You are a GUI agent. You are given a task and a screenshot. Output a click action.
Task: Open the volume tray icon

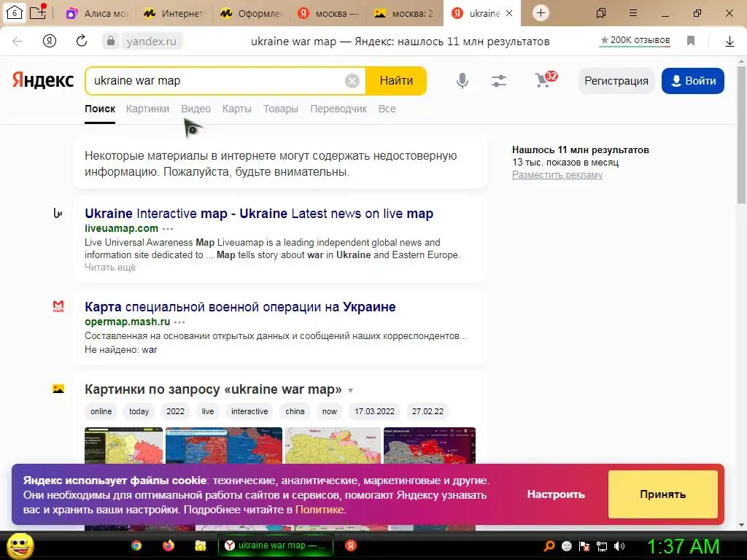[619, 546]
